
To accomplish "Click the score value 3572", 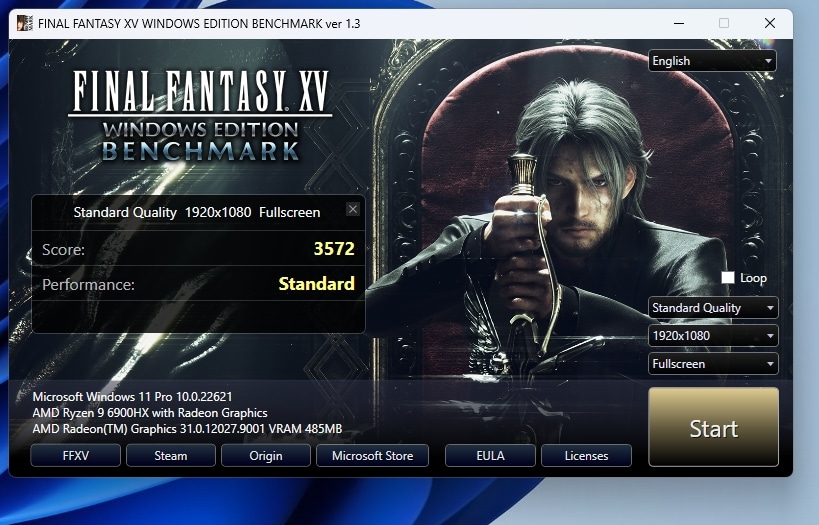I will pos(334,249).
